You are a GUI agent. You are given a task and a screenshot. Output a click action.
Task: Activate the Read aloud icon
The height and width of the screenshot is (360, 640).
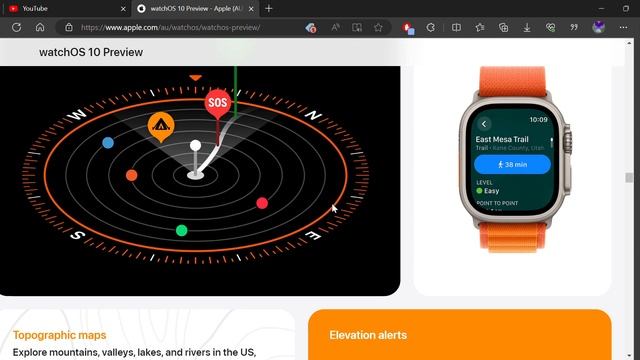coord(336,27)
